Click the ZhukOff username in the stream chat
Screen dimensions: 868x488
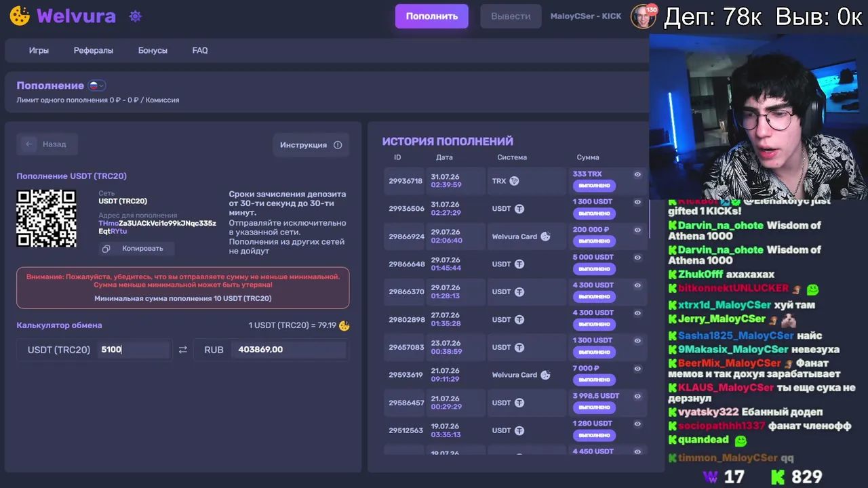[701, 274]
